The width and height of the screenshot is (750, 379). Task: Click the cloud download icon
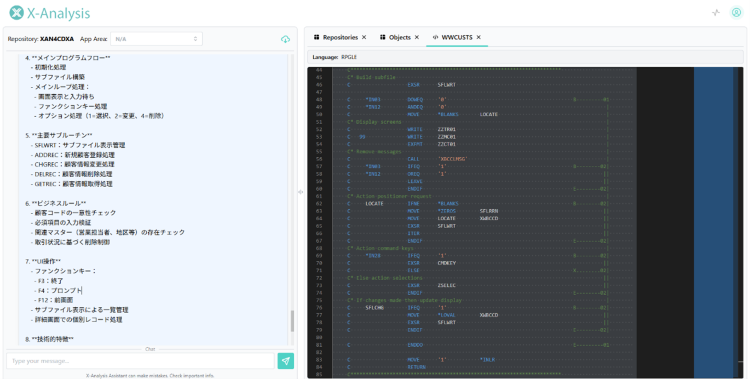coord(286,39)
